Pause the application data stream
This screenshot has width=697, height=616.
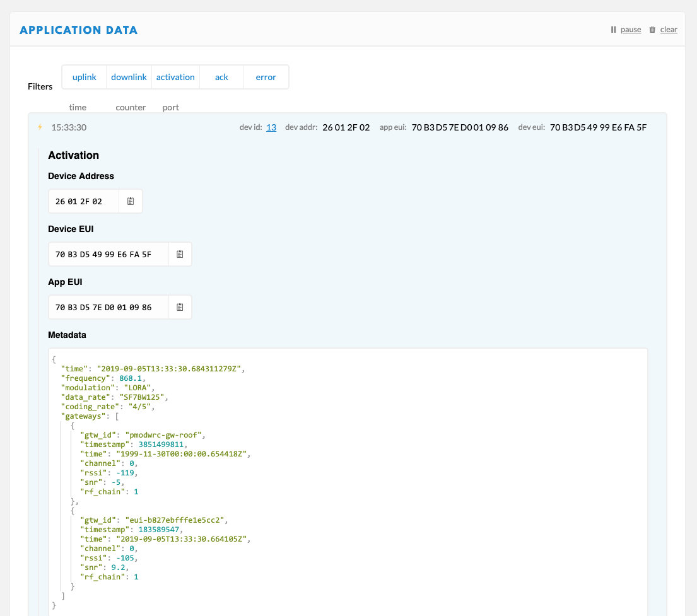tap(631, 30)
